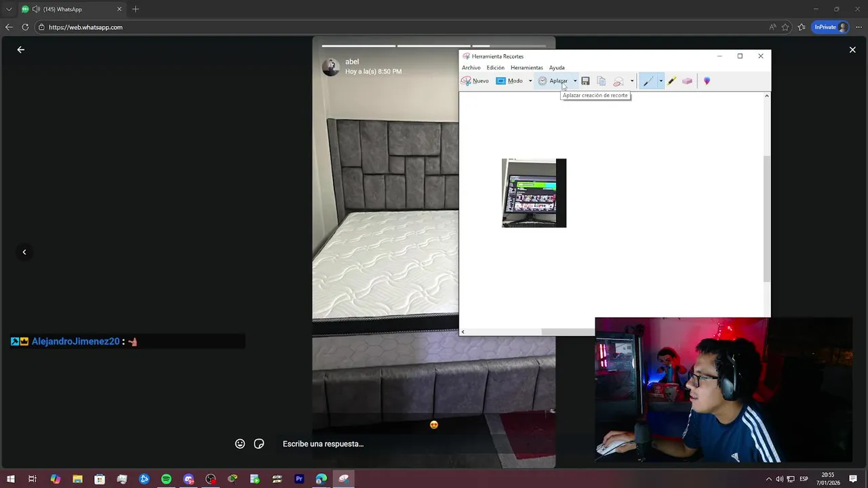Click the abel contact name

click(x=352, y=62)
